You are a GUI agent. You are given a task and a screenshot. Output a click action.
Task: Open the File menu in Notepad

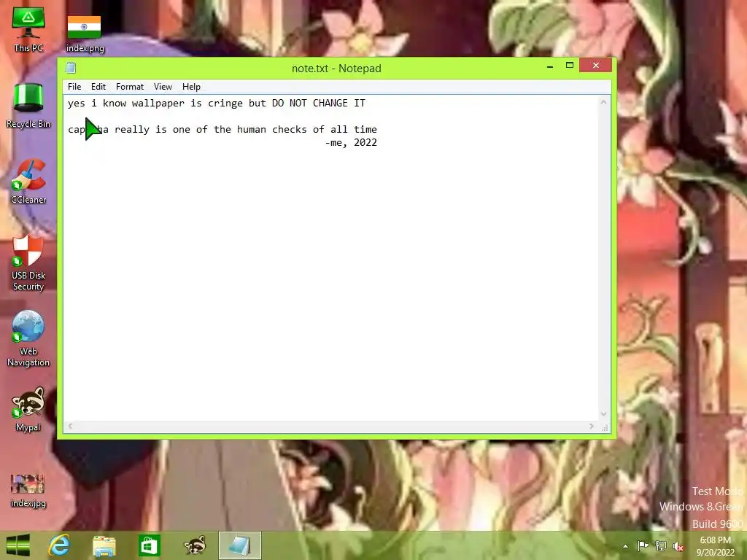(74, 87)
